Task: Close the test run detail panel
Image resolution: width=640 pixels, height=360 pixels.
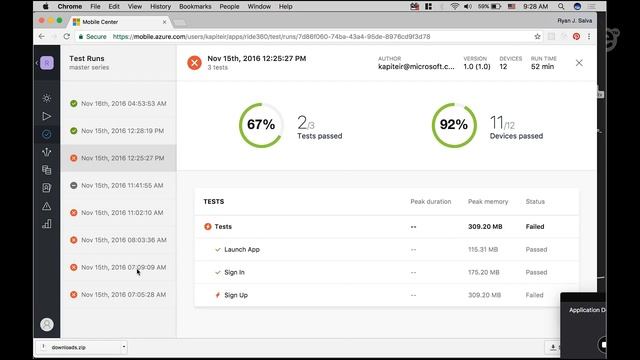Action: tap(579, 63)
